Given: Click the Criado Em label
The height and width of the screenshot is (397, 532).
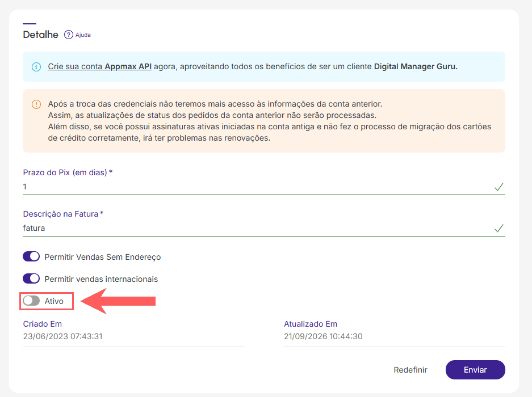Looking at the screenshot, I should 43,324.
